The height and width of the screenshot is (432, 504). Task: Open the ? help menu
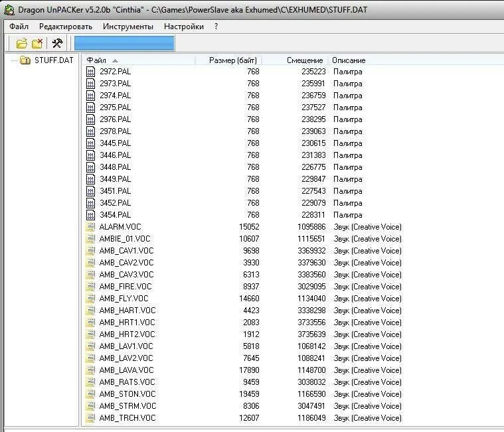(216, 27)
